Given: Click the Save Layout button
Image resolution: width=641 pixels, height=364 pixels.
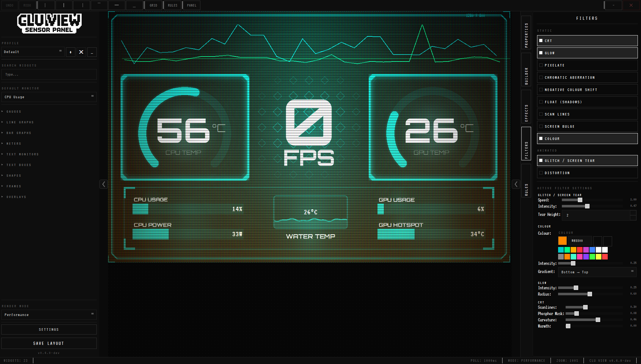Looking at the screenshot, I should click(49, 343).
